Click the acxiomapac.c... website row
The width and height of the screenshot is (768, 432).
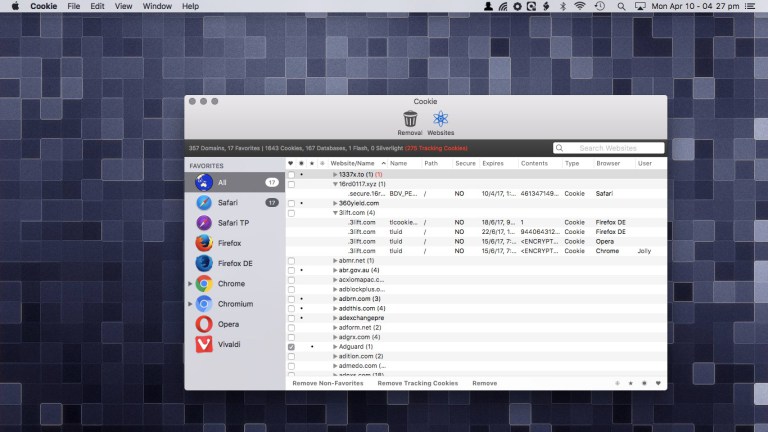coord(476,280)
